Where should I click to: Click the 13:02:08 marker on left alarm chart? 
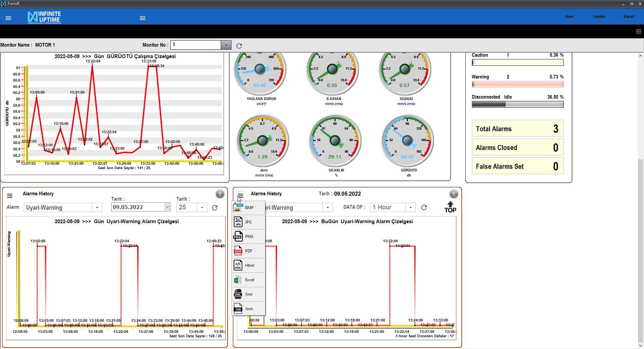[38, 241]
